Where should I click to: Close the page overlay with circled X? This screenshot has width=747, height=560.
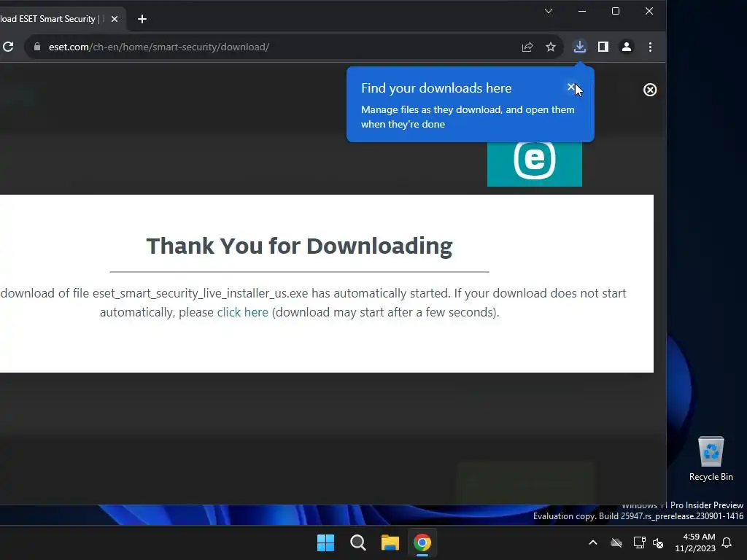tap(650, 90)
